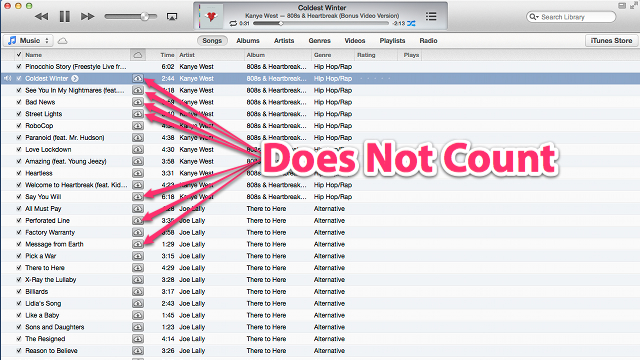Uncheck the Factory Warranty checkbox
Image resolution: width=640 pixels, height=360 pixels.
coord(18,232)
